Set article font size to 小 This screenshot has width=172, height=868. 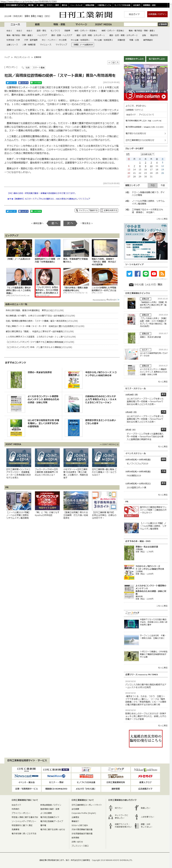(109, 63)
